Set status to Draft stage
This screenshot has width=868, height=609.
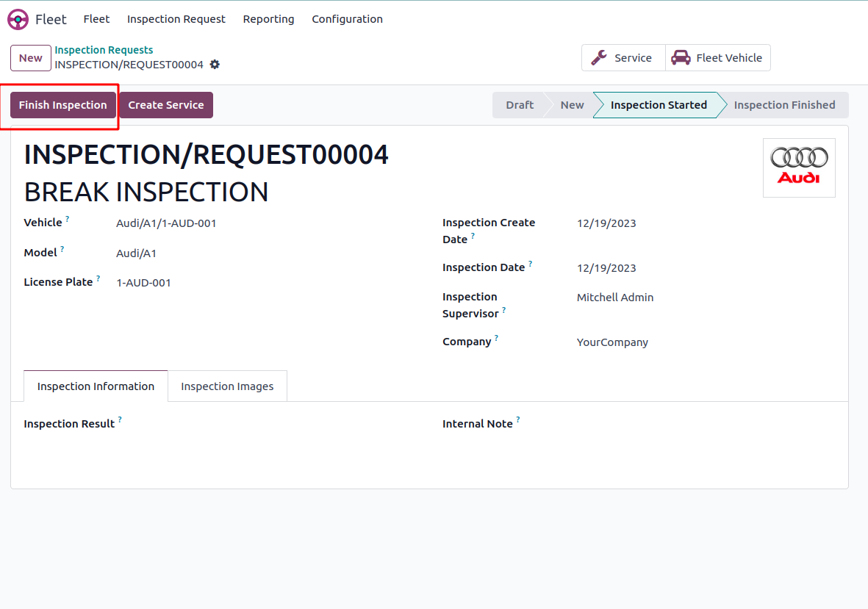(x=520, y=105)
